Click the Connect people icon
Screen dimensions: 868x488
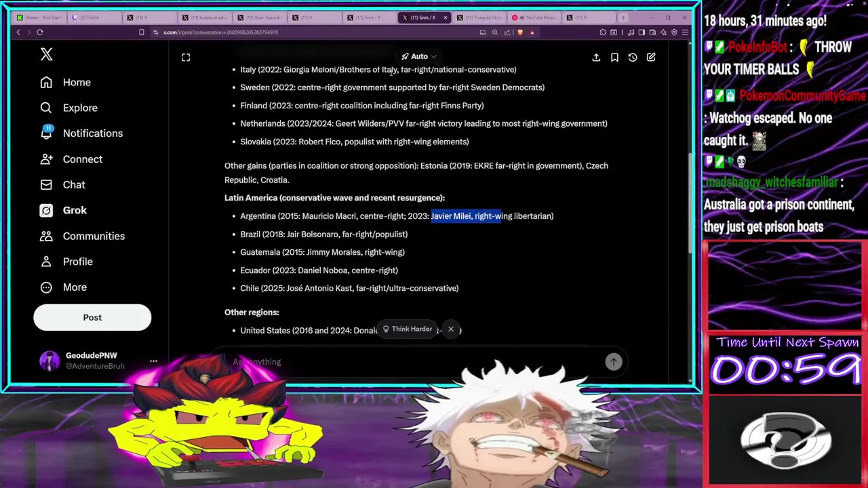pos(46,159)
